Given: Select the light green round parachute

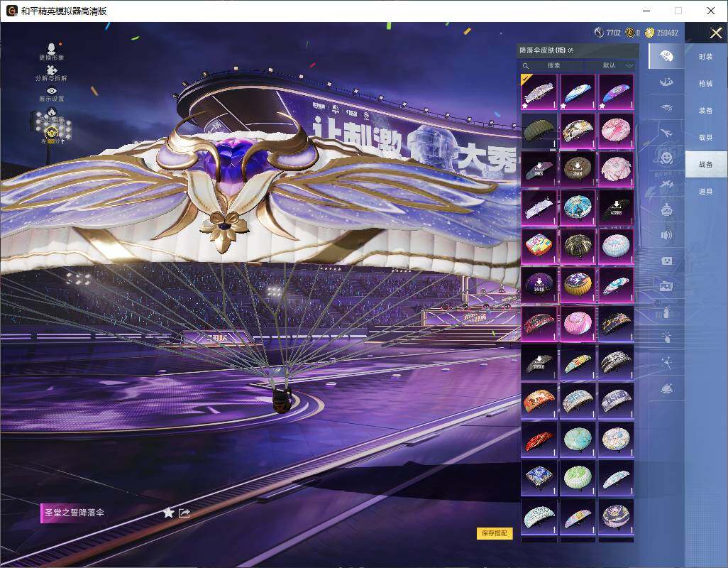Looking at the screenshot, I should click(578, 478).
